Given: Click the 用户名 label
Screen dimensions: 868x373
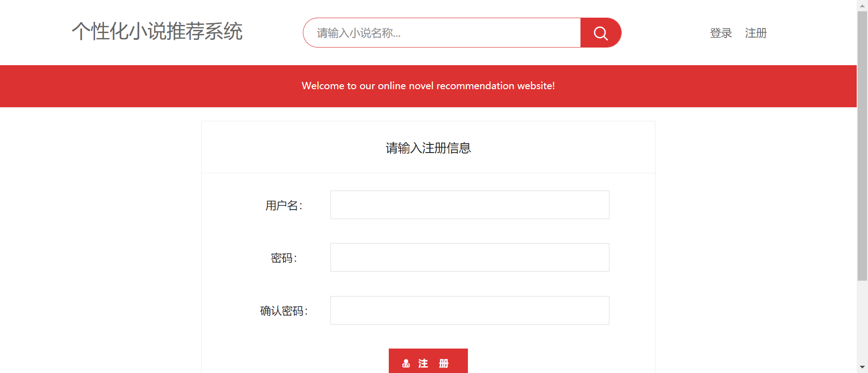Looking at the screenshot, I should tap(284, 206).
